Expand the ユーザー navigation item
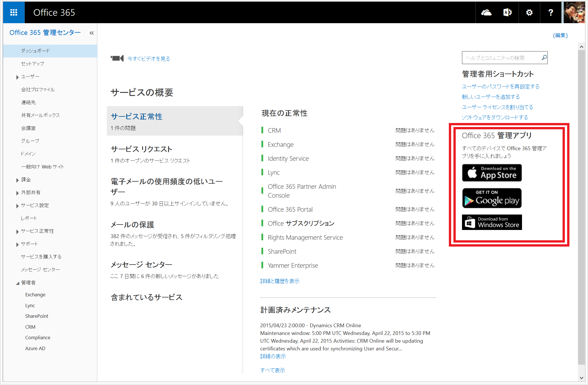Image resolution: width=588 pixels, height=385 pixels. (x=17, y=77)
